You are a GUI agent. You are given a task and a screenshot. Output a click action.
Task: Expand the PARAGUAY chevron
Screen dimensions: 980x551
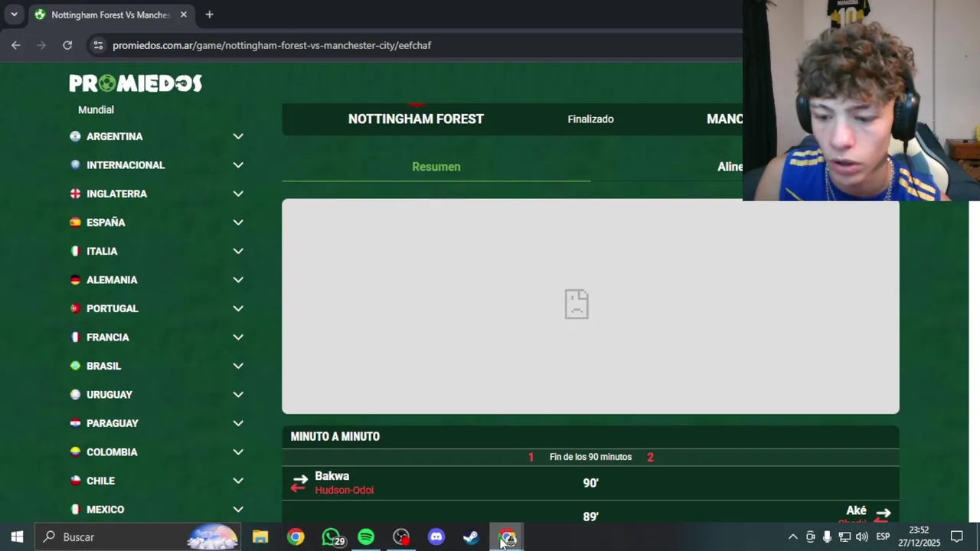click(x=238, y=423)
